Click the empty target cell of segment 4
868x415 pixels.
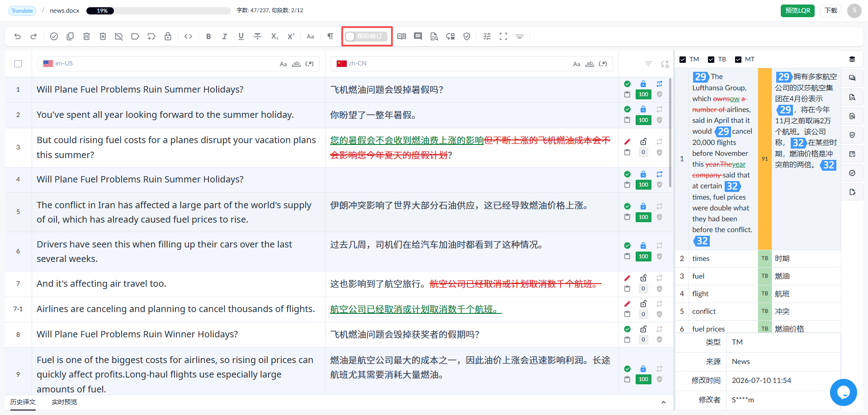pyautogui.click(x=472, y=180)
